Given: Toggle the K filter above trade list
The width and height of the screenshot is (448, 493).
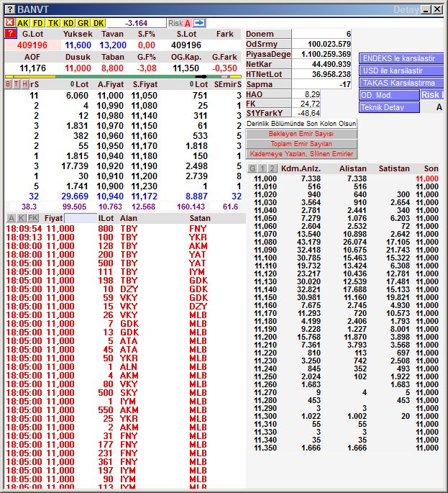Looking at the screenshot, I should [22, 218].
